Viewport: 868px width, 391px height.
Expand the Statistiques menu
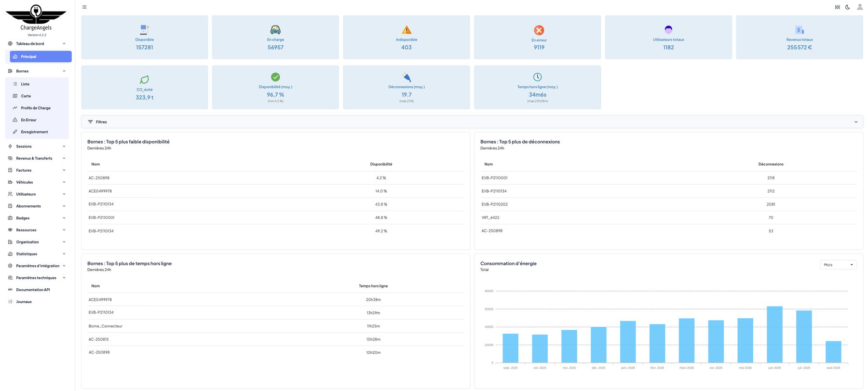[x=37, y=254]
